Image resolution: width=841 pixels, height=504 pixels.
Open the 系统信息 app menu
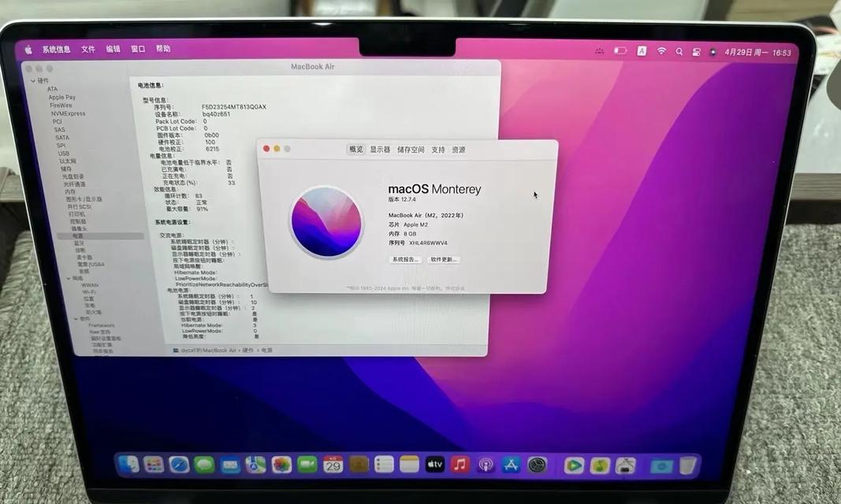tap(56, 50)
